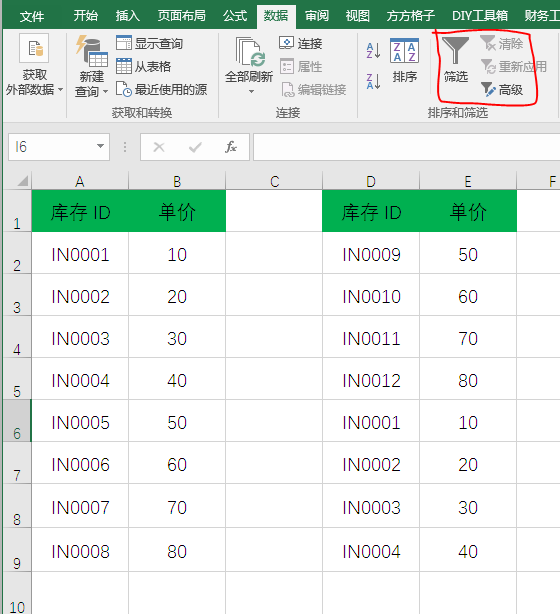Select column C header
Screen dimensions: 560x614
point(274,181)
